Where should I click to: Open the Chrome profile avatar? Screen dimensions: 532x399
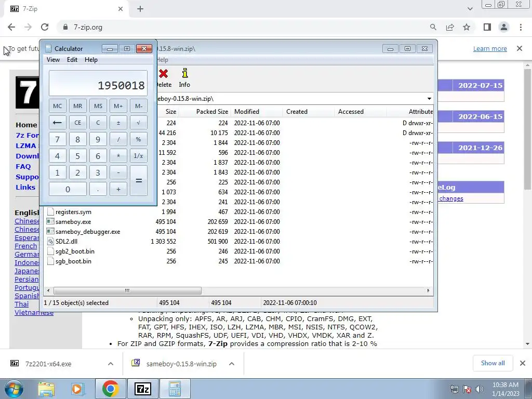pyautogui.click(x=504, y=27)
